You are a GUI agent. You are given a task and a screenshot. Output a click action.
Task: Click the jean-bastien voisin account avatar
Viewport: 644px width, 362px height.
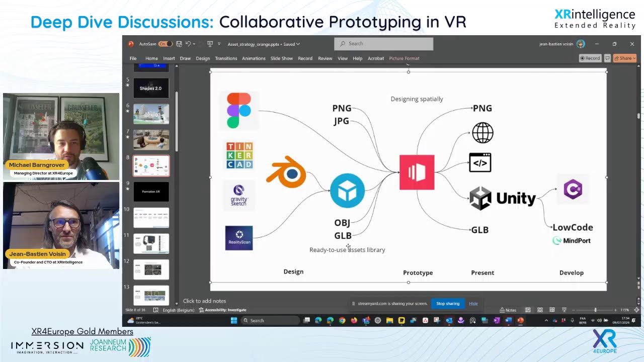click(x=581, y=44)
